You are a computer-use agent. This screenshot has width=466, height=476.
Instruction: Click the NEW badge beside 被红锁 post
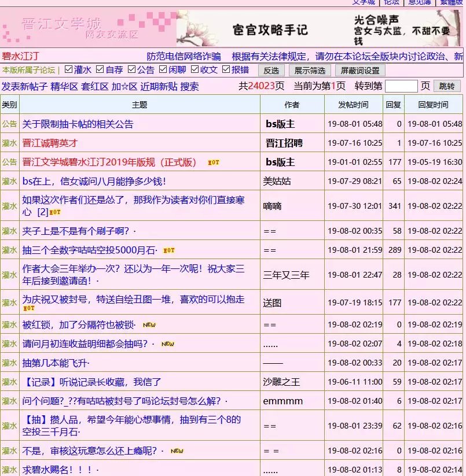[149, 325]
